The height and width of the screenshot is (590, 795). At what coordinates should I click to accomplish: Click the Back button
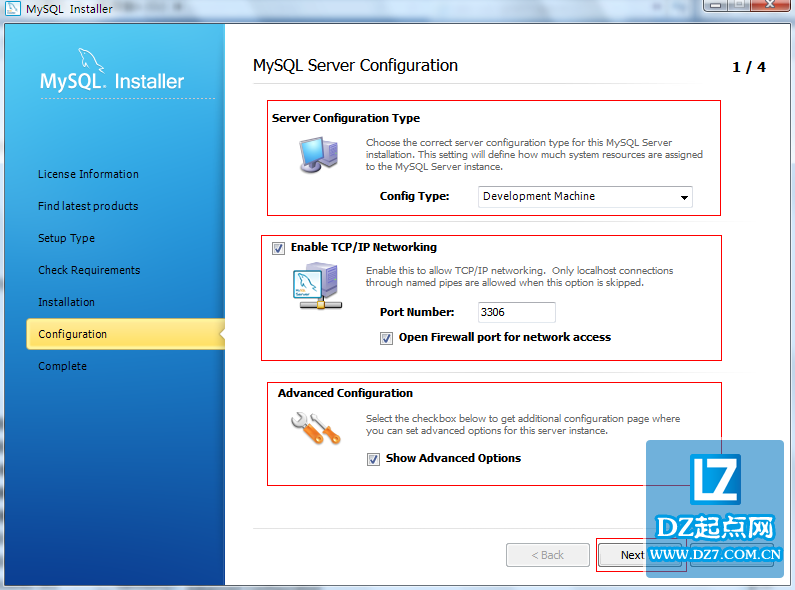point(548,555)
